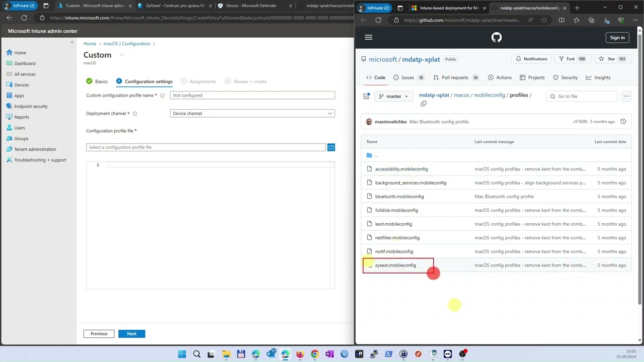
Task: Click the Previous button
Action: [x=99, y=334]
